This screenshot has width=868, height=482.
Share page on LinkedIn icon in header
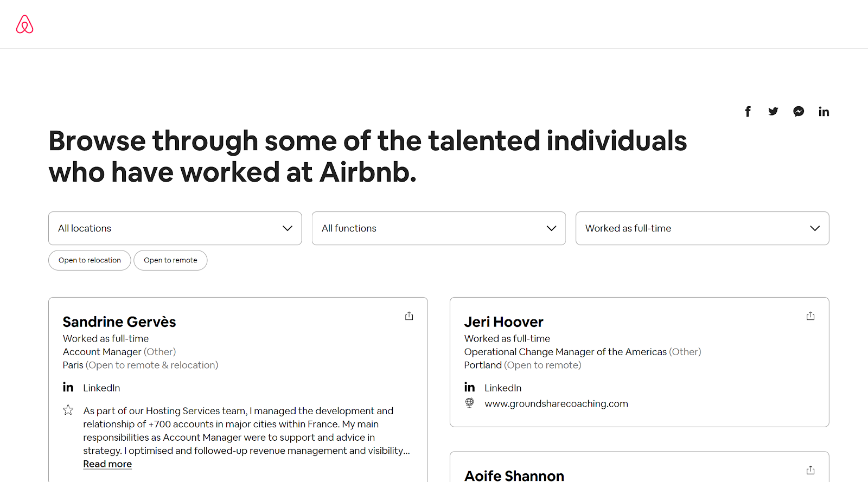[x=824, y=112]
